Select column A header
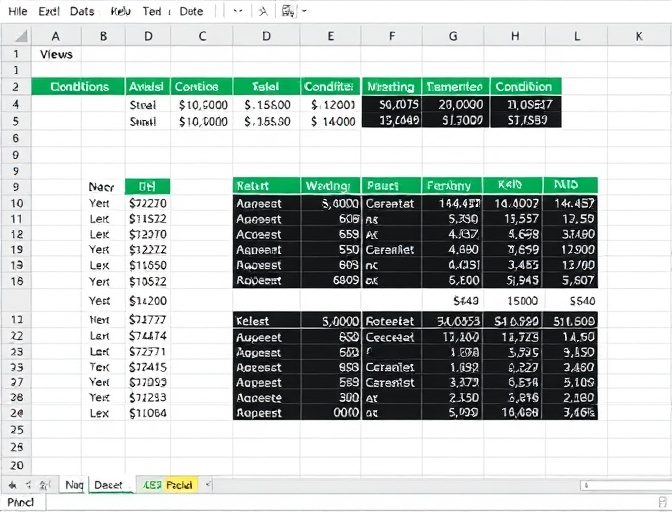This screenshot has height=512, width=672. 56,36
